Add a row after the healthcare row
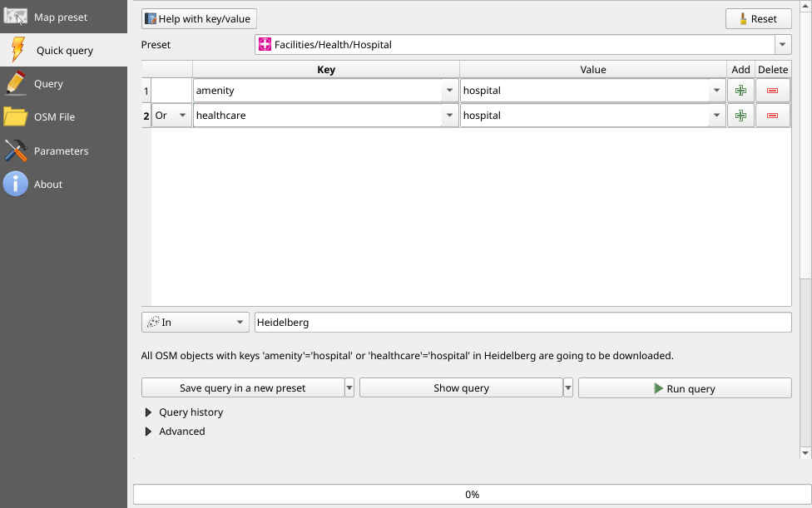This screenshot has width=812, height=508. (x=740, y=116)
